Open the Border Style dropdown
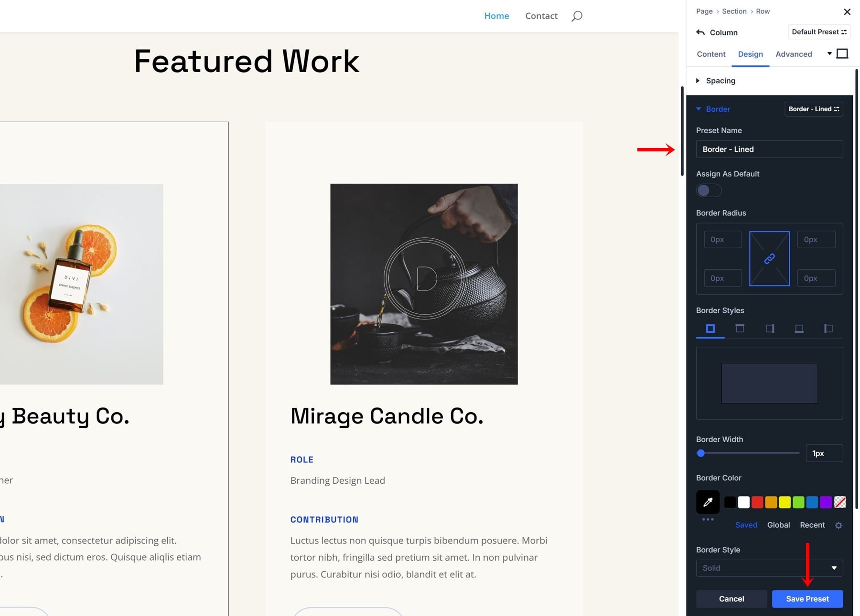 coord(769,568)
